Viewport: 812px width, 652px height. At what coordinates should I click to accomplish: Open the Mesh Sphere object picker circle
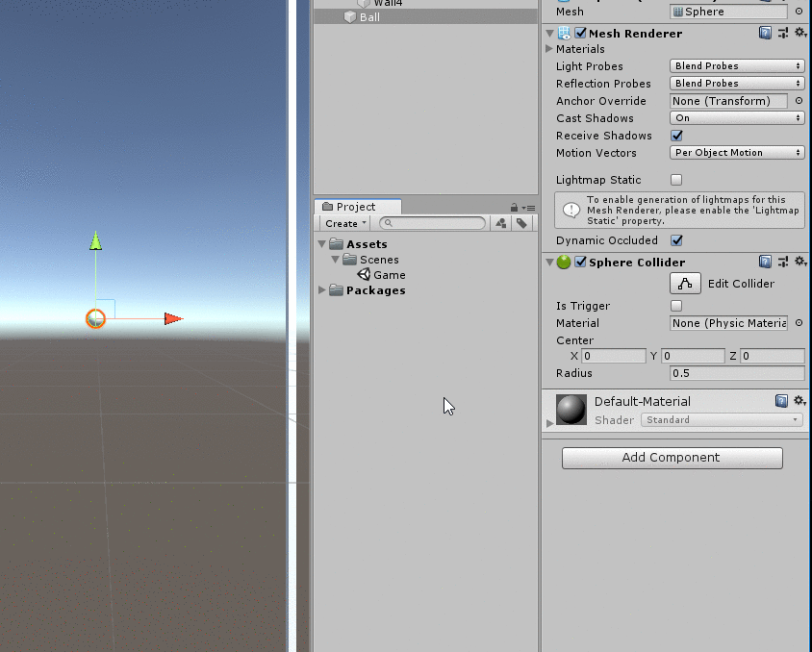799,12
